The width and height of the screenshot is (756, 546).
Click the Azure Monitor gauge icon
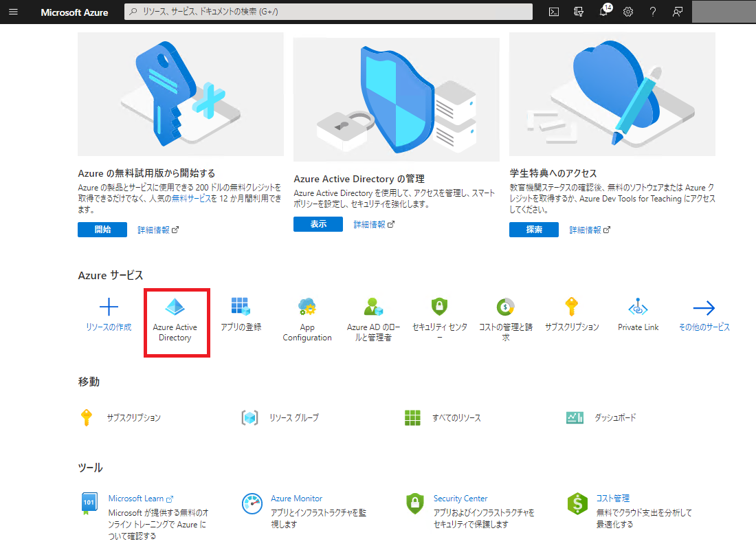252,504
